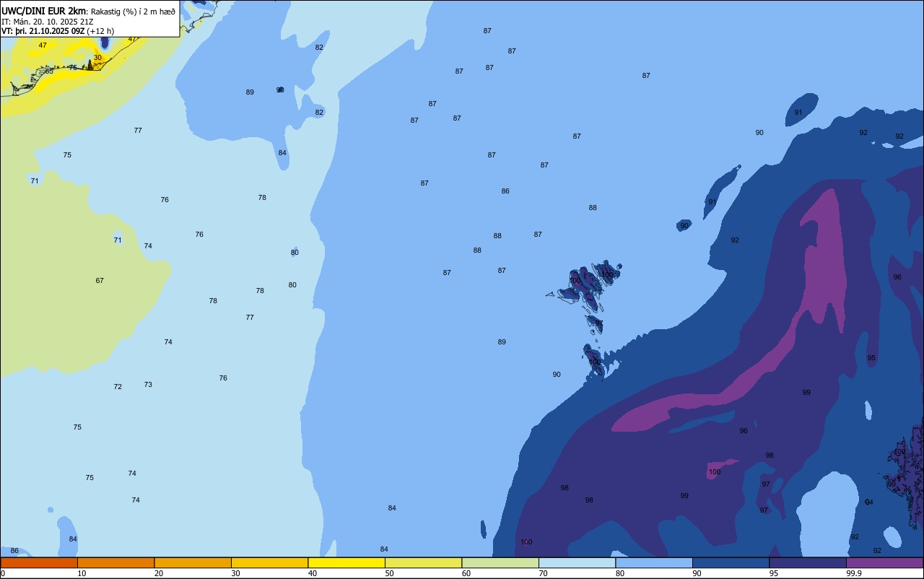This screenshot has height=579, width=924.
Task: Click the '20' tick label under the color bar
Action: click(159, 573)
